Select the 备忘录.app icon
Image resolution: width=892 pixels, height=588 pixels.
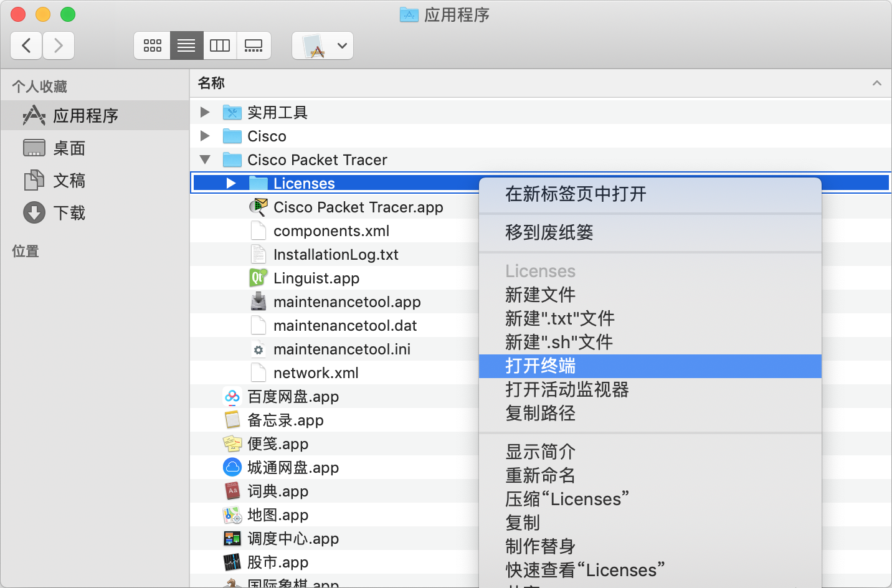(232, 420)
